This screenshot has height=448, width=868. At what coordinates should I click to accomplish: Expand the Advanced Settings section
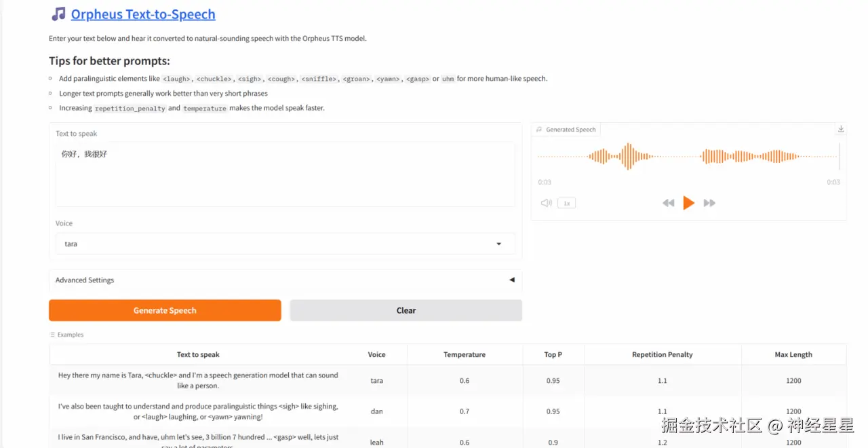point(285,280)
